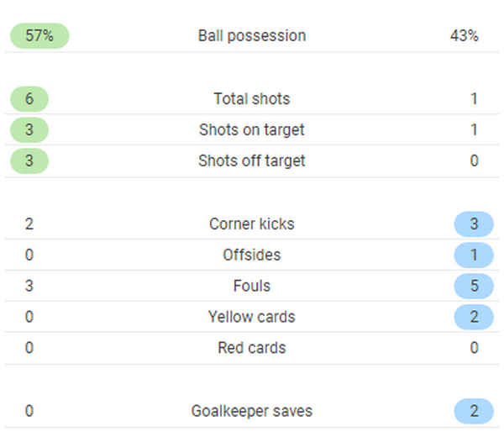Click the blue 2 yellow cards badge
Image resolution: width=504 pixels, height=442 pixels.
pos(474,318)
